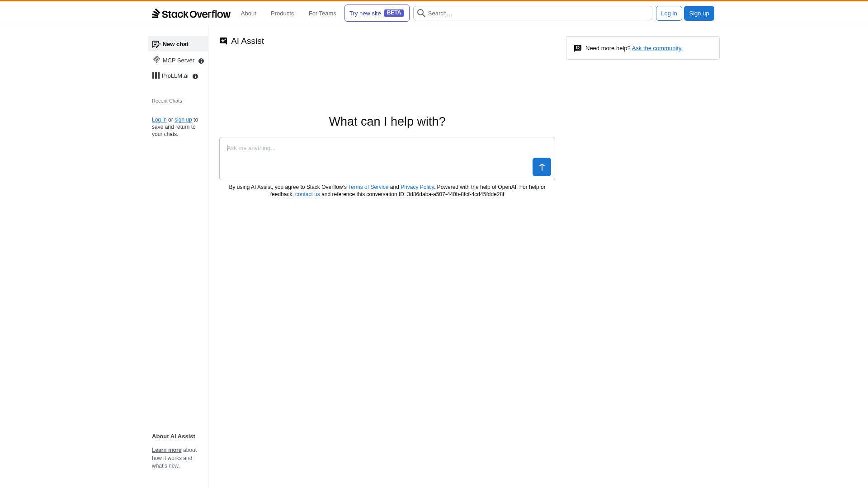
Task: Click the AI Assist sparkle icon
Action: pos(223,41)
